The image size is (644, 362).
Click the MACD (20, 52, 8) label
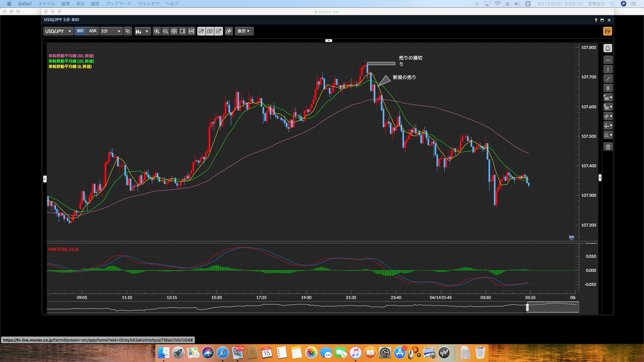coord(63,249)
